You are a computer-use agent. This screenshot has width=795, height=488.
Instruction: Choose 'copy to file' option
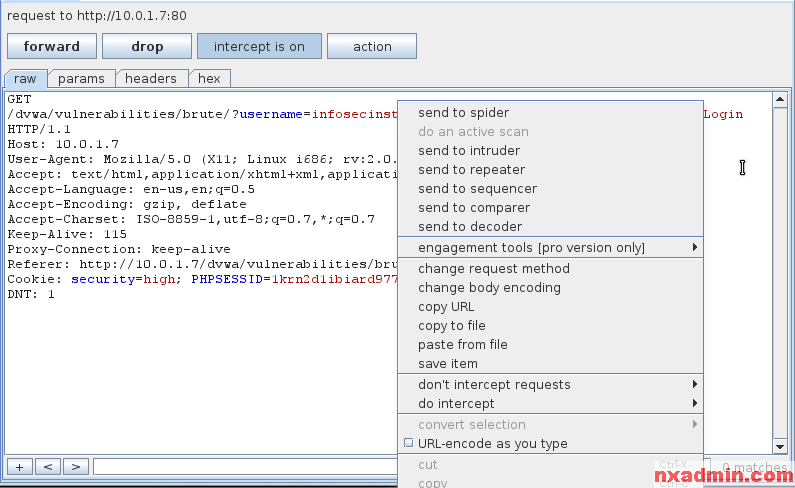tap(551, 326)
